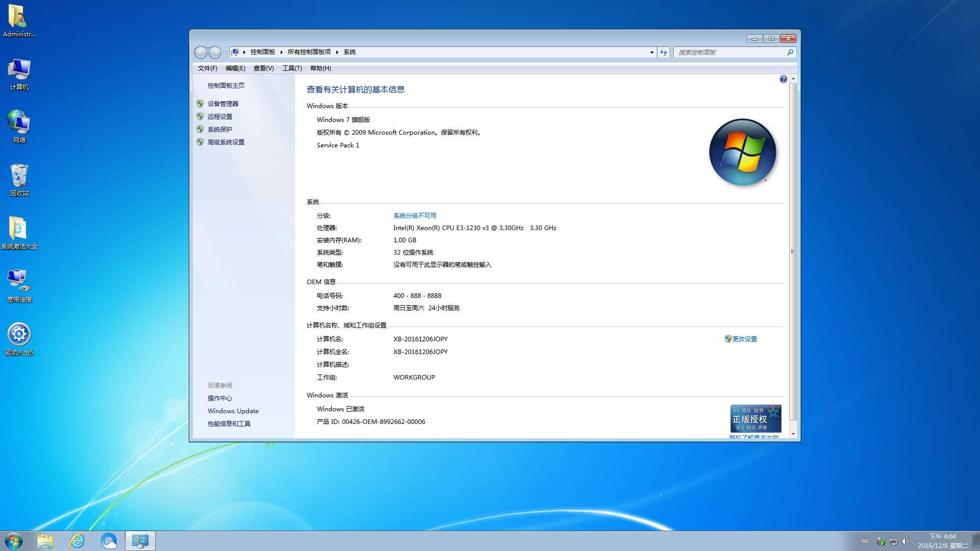The image size is (980, 551).
Task: Click the blue help question-mark icon
Action: 783,79
